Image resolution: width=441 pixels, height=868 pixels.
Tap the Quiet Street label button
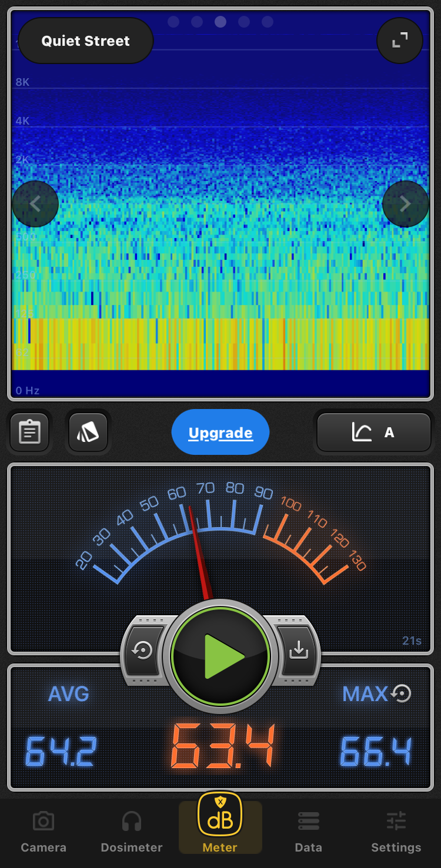[86, 41]
